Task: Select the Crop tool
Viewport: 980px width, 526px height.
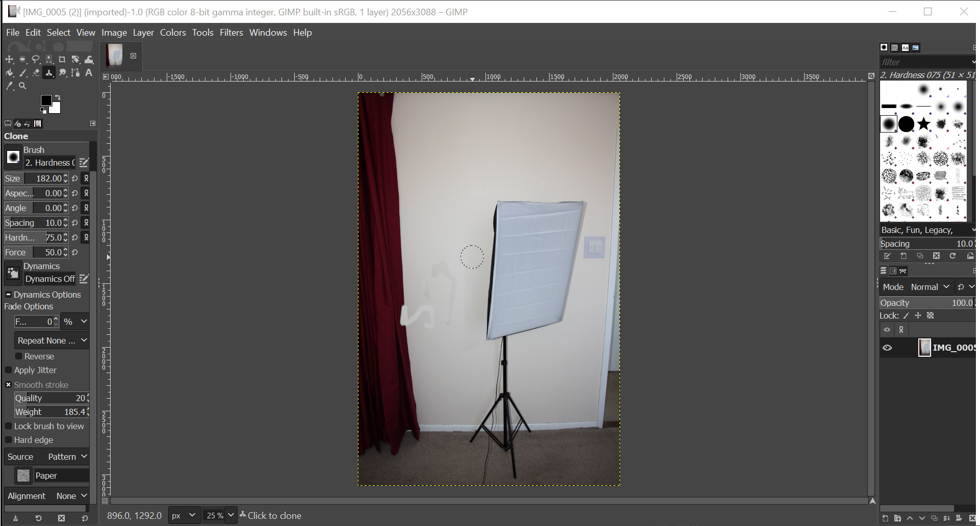Action: (x=62, y=60)
